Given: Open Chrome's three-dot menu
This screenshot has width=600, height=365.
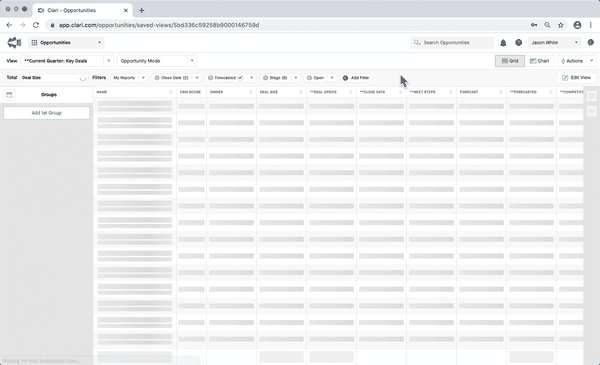Looking at the screenshot, I should point(591,25).
